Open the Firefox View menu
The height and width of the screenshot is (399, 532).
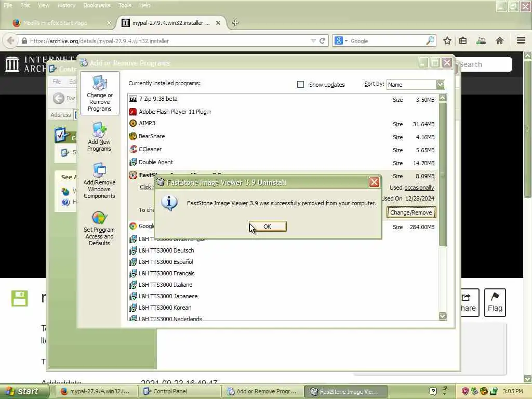tap(44, 5)
